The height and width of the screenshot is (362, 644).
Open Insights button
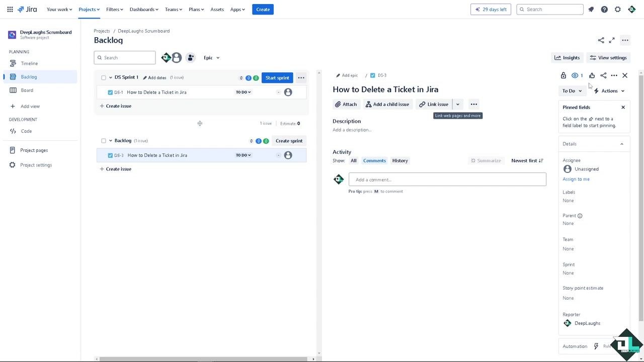[x=567, y=58]
